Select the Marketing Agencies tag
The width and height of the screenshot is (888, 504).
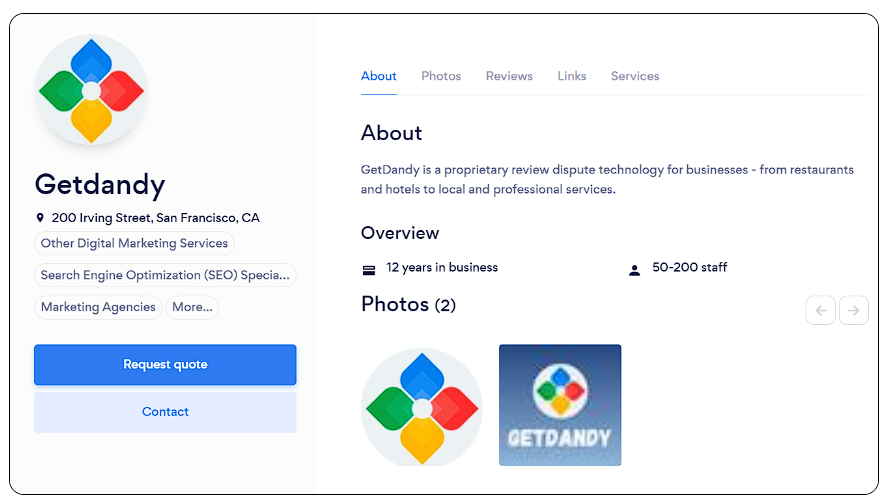coord(98,307)
